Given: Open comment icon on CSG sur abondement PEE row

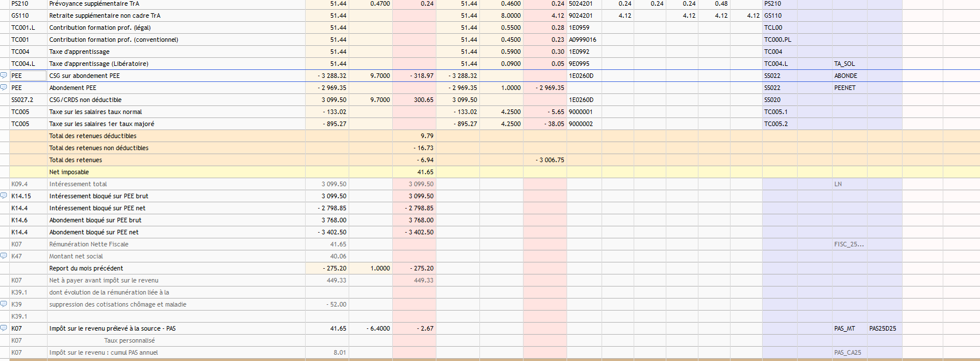Looking at the screenshot, I should (4, 75).
